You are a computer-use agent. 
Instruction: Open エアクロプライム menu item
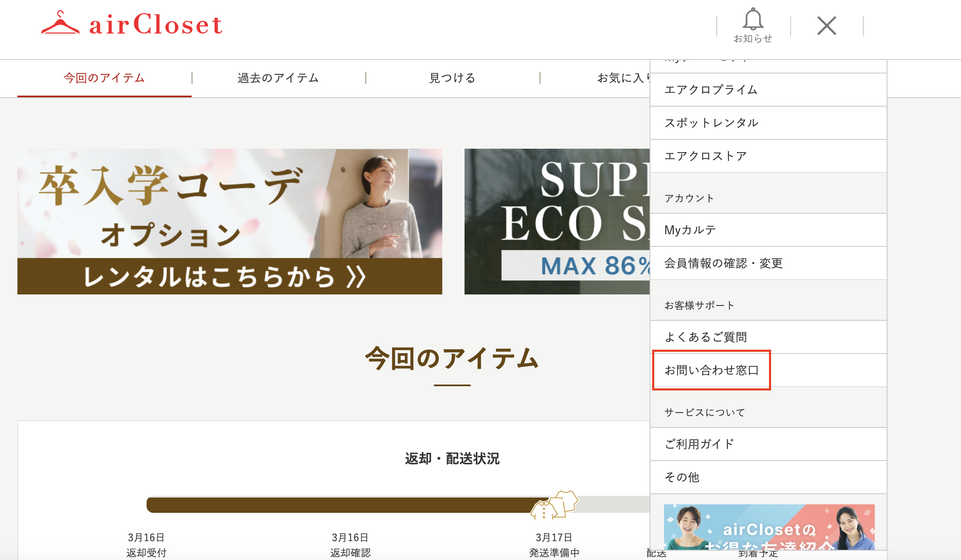click(x=710, y=90)
